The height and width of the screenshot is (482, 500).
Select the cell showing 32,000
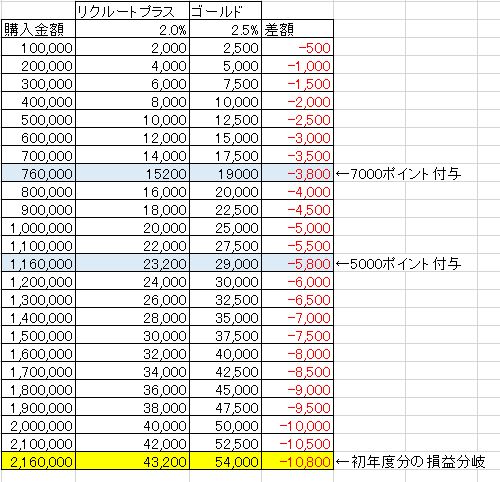(x=132, y=353)
